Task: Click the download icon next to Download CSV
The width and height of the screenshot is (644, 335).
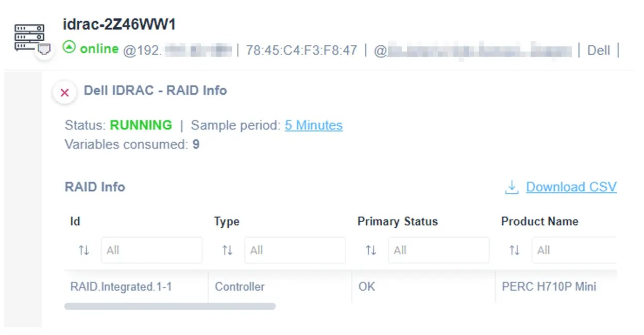Action: (x=511, y=187)
